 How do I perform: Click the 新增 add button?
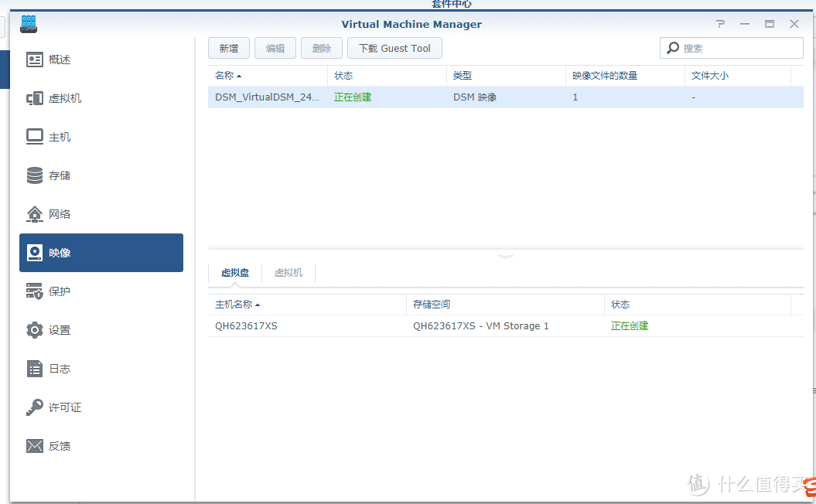[x=229, y=49]
